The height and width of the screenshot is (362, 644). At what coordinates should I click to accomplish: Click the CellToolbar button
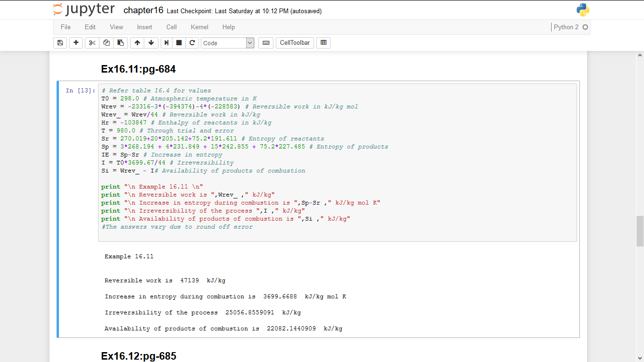(295, 43)
